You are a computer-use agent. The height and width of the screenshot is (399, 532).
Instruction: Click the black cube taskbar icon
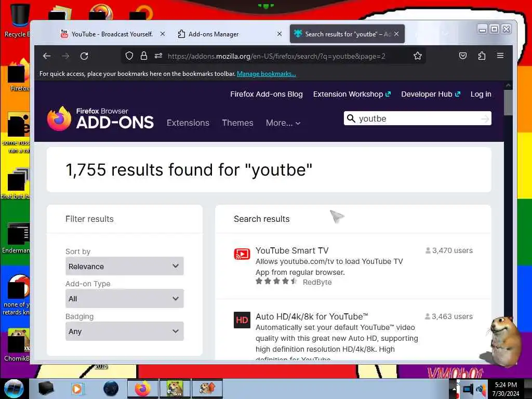click(x=46, y=389)
